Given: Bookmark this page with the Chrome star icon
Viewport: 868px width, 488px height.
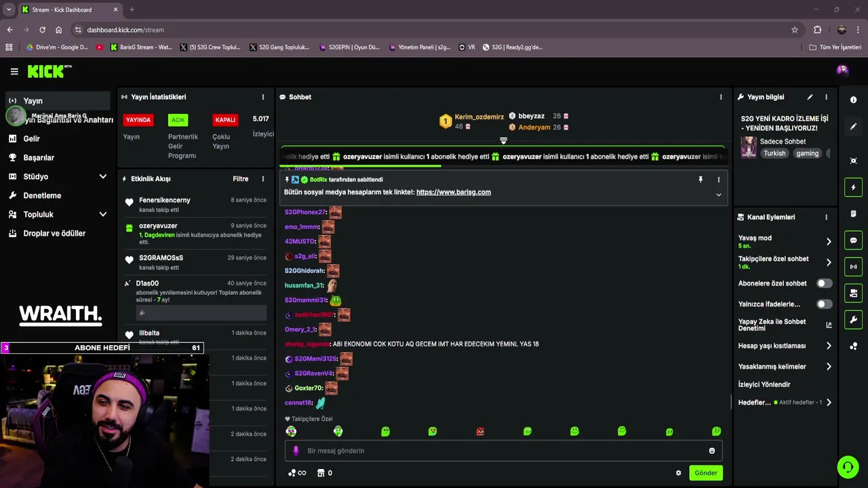Looking at the screenshot, I should click(795, 30).
